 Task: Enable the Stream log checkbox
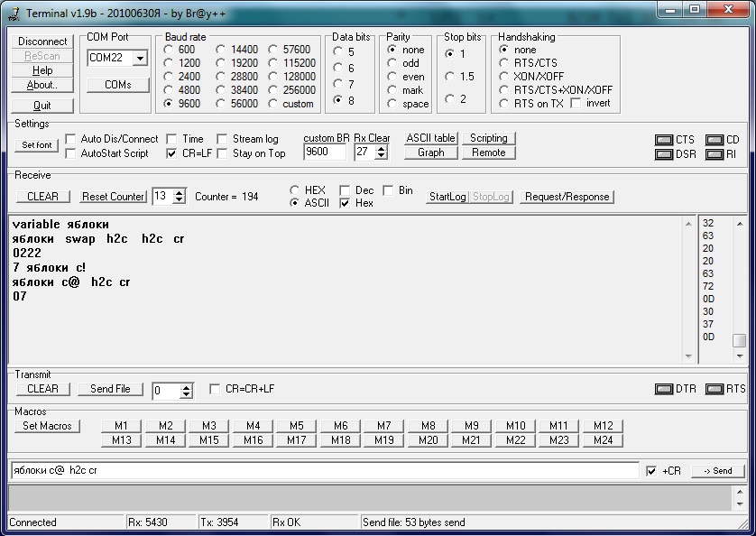pyautogui.click(x=223, y=139)
